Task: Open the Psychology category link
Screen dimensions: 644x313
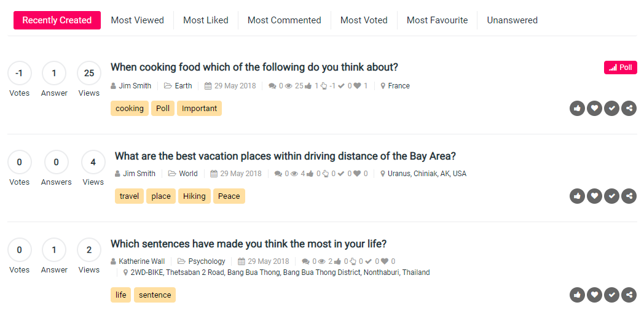Action: coord(206,261)
